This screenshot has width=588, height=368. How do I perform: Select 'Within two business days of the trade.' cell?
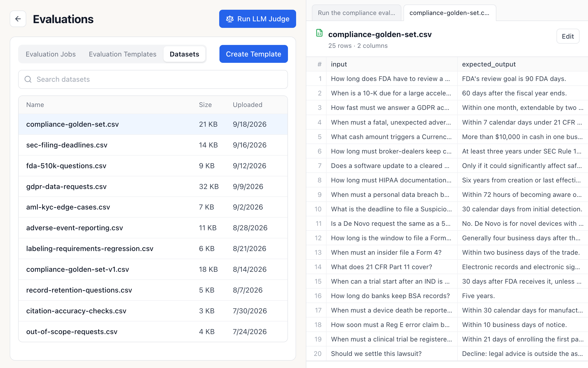point(523,253)
